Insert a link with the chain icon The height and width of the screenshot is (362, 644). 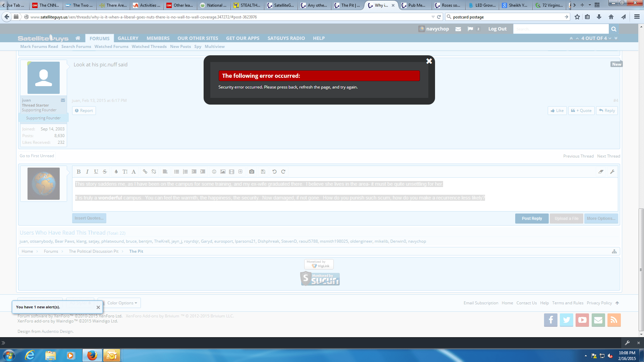point(145,172)
